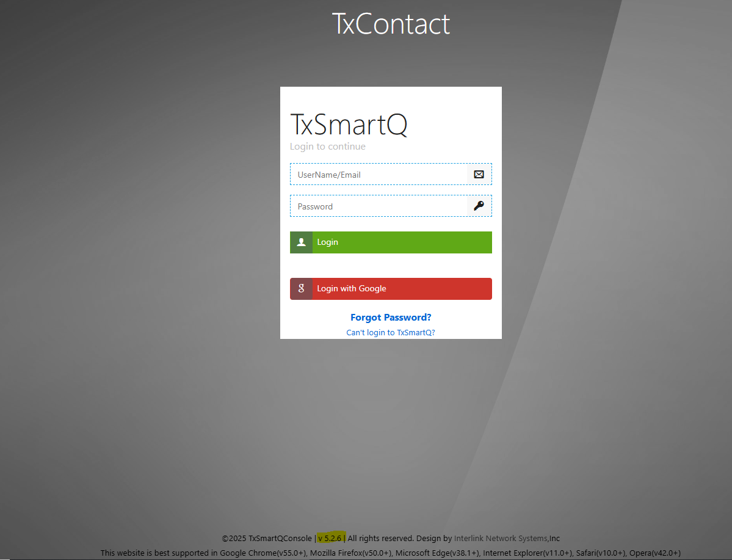This screenshot has width=732, height=560.
Task: Click the ©2025 TxSmartQConsole copyright text
Action: tap(267, 539)
